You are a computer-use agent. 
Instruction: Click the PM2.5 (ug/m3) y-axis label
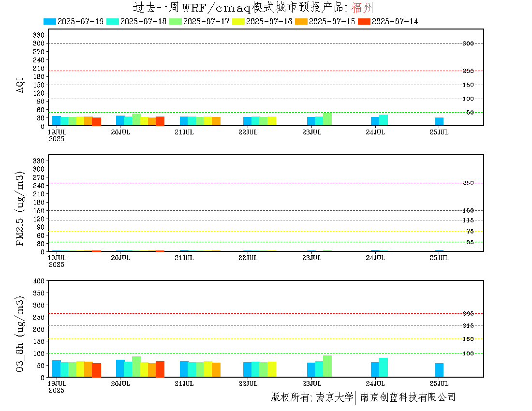click(x=20, y=208)
